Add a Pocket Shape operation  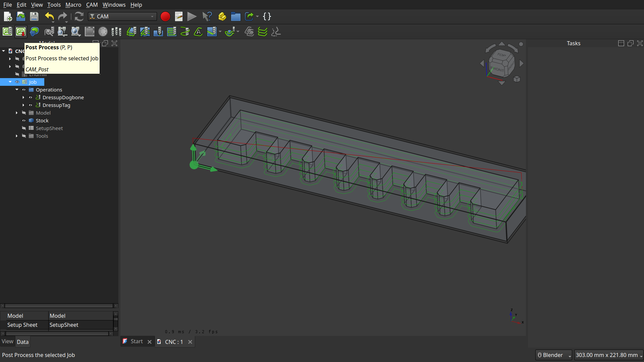(145, 32)
